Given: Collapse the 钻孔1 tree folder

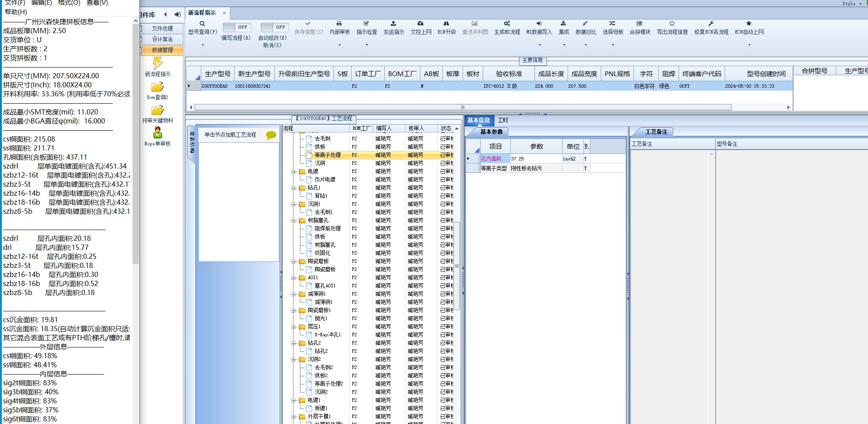Looking at the screenshot, I should tap(294, 188).
